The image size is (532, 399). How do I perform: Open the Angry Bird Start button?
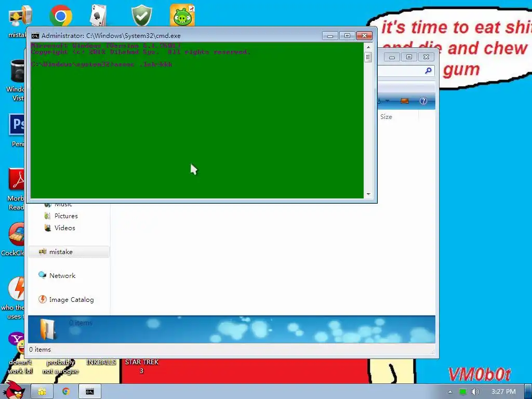coord(14,390)
